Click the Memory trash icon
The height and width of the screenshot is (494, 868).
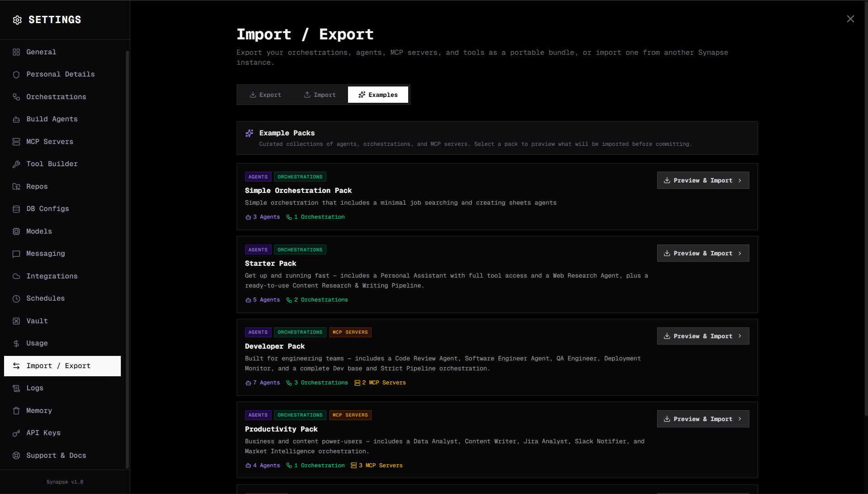16,411
